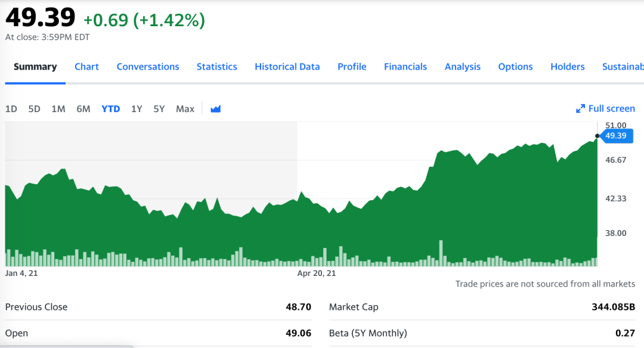
Task: Set chart range to 5D
Action: 35,108
